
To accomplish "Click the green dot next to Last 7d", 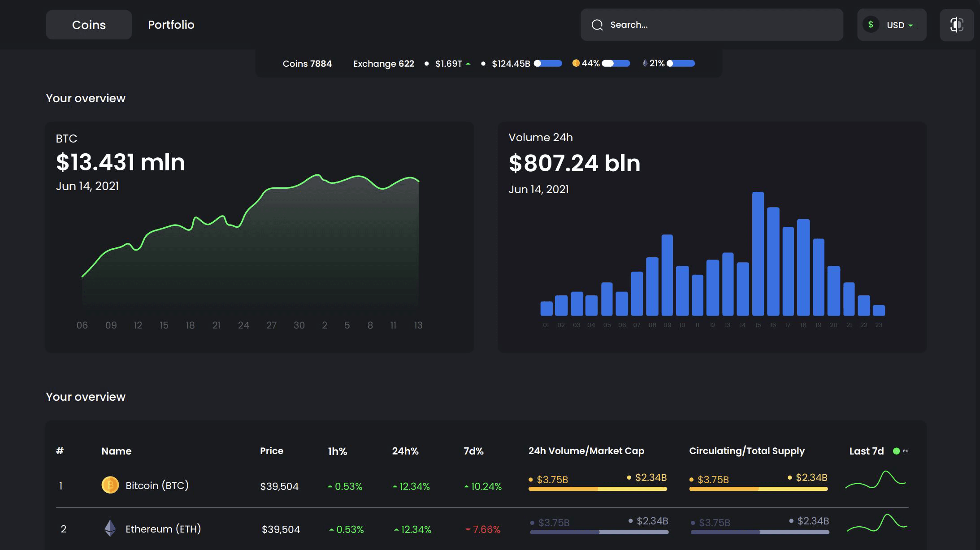I will pyautogui.click(x=896, y=451).
